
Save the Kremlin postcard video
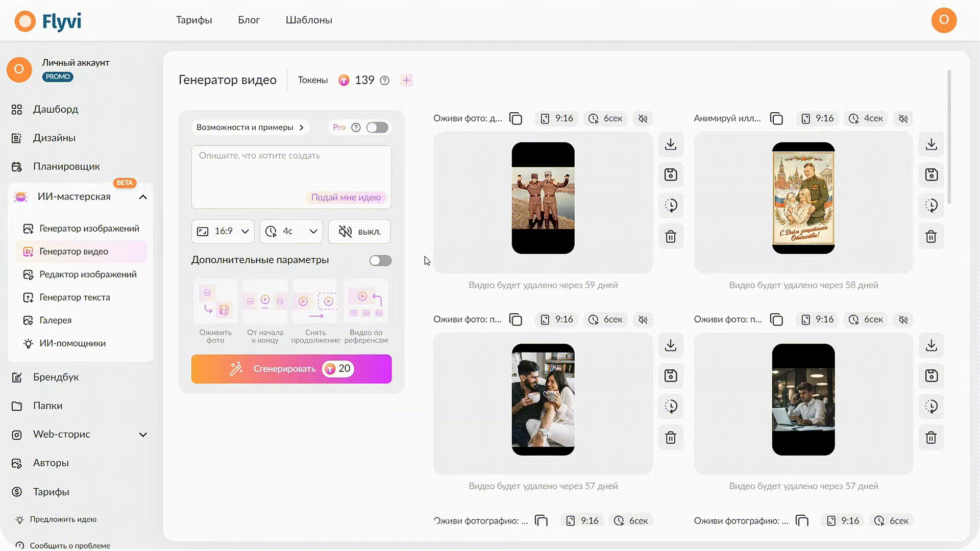931,175
